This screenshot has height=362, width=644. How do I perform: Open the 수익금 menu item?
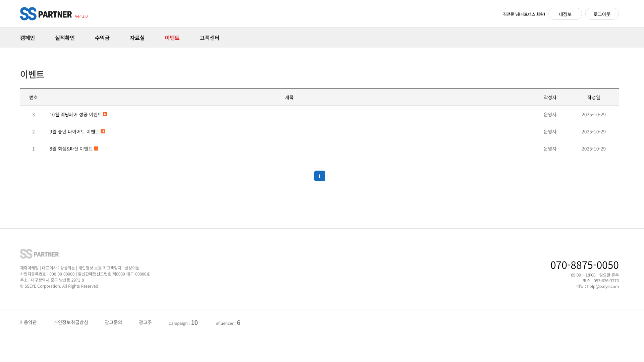(102, 38)
